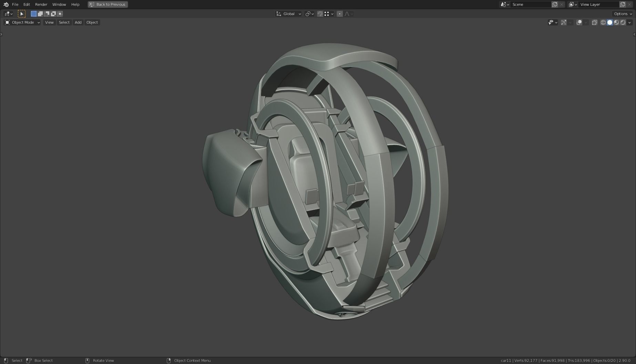Open the Help menu
The width and height of the screenshot is (636, 364).
75,4
